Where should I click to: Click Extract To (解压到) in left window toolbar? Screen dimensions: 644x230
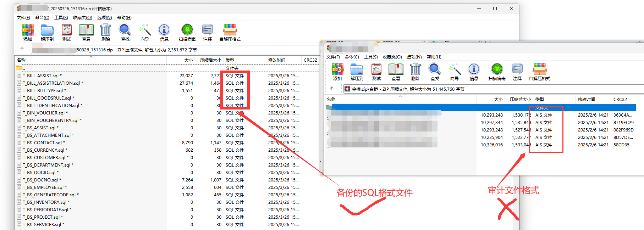tap(47, 32)
